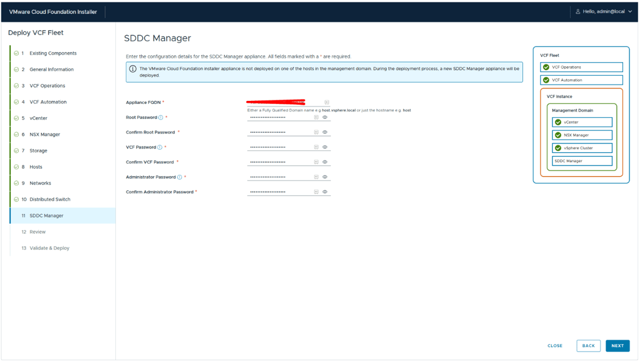The height and width of the screenshot is (364, 642).
Task: Show info tooltip for VCF Password
Action: (x=160, y=147)
